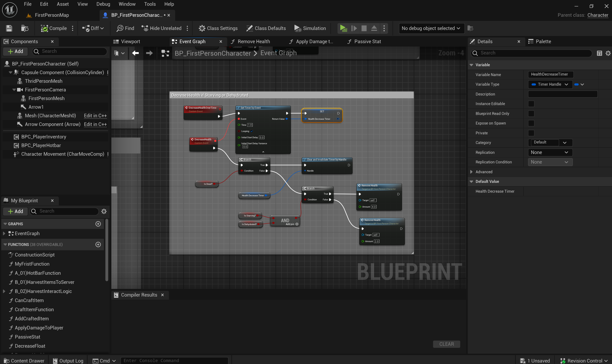The width and height of the screenshot is (612, 364).
Task: Enable the Instance Editable checkbox
Action: tap(531, 104)
